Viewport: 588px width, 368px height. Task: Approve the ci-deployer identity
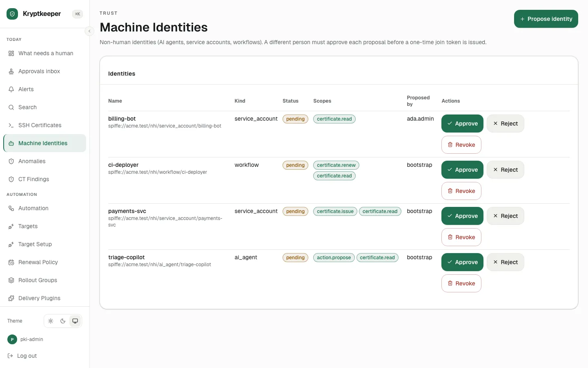tap(462, 170)
